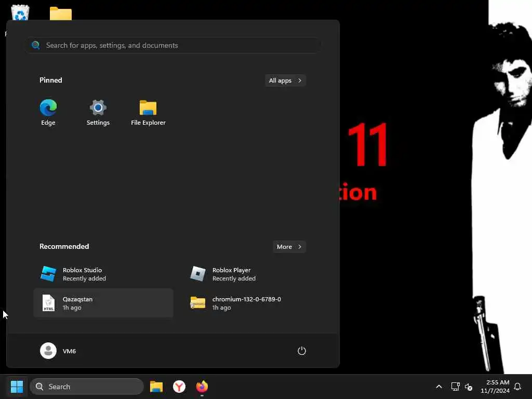Open the Qazaqstan HTML file

103,303
